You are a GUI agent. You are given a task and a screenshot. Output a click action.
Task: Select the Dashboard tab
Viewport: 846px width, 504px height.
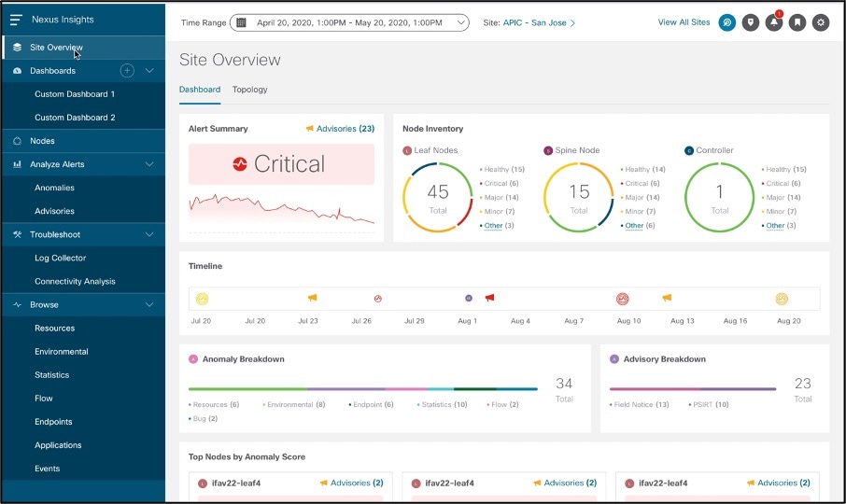click(200, 90)
